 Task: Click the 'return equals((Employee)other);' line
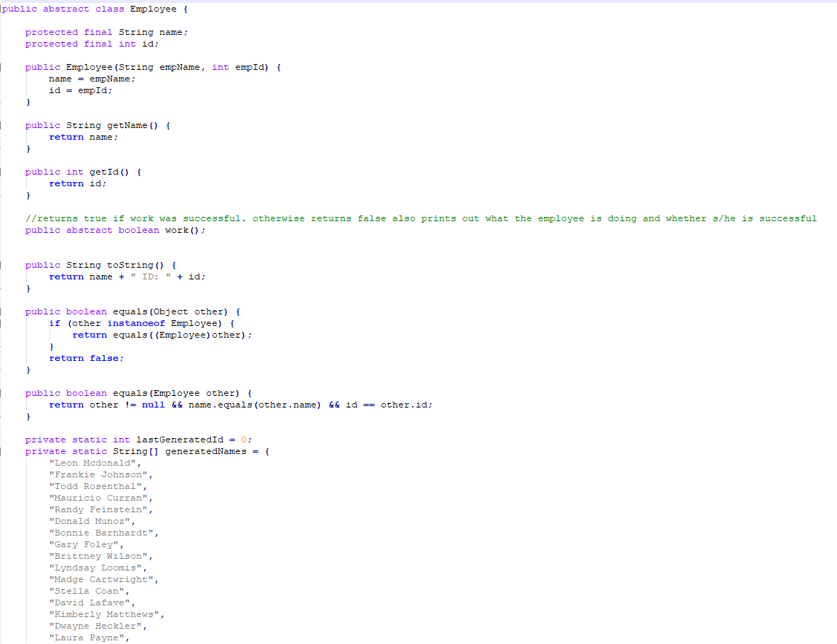162,335
